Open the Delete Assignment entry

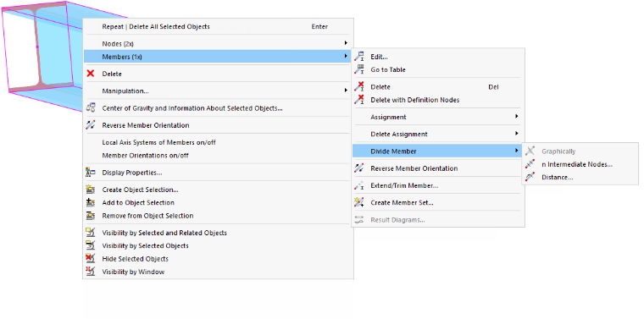tap(438, 134)
